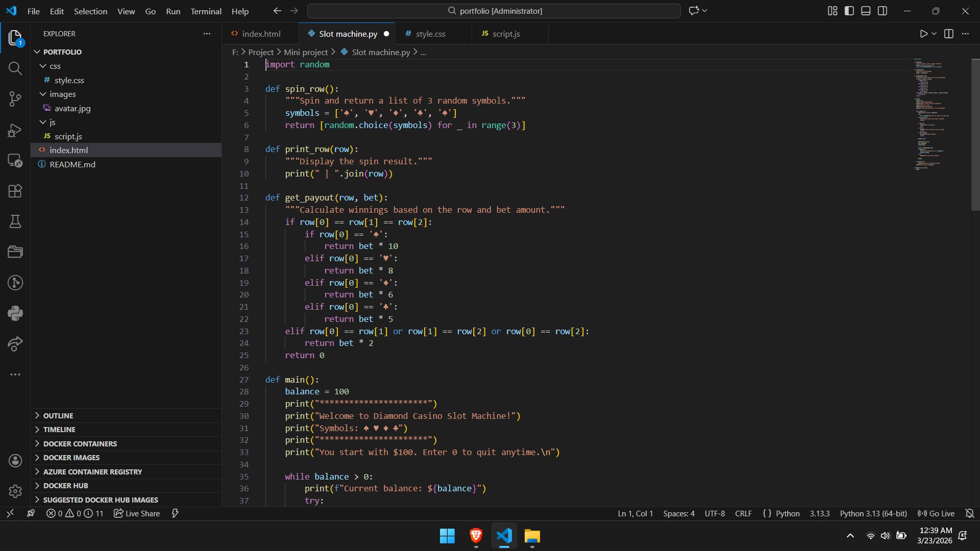Open the Remote Explorer view
This screenshot has width=980, height=551.
(x=15, y=160)
